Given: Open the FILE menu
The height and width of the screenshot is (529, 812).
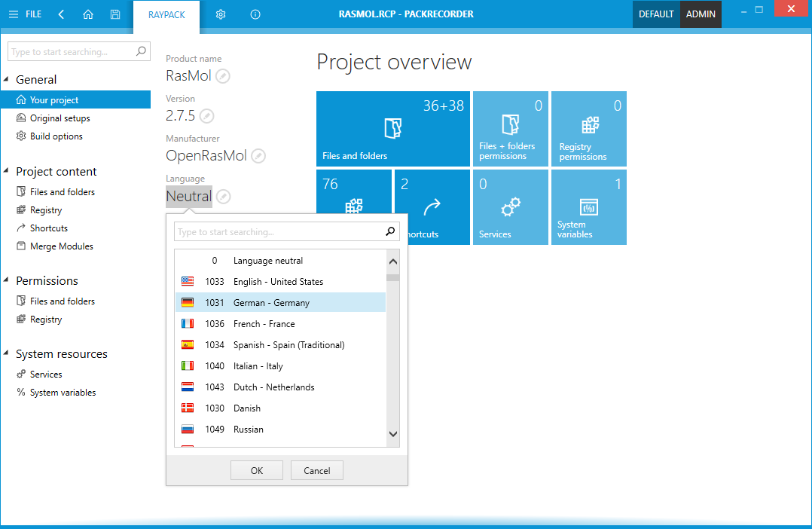Looking at the screenshot, I should tap(25, 14).
